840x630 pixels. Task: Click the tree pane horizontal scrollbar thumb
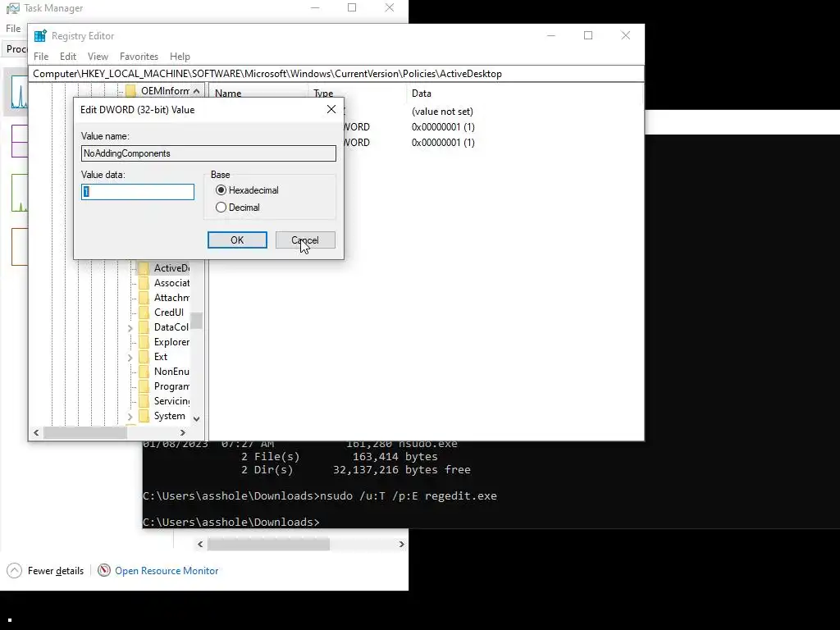(x=85, y=432)
